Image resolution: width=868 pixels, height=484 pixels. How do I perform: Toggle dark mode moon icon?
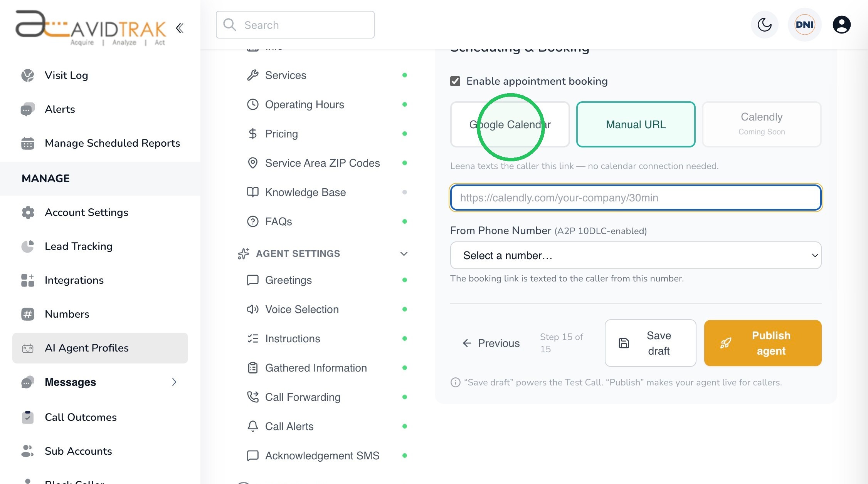click(764, 25)
